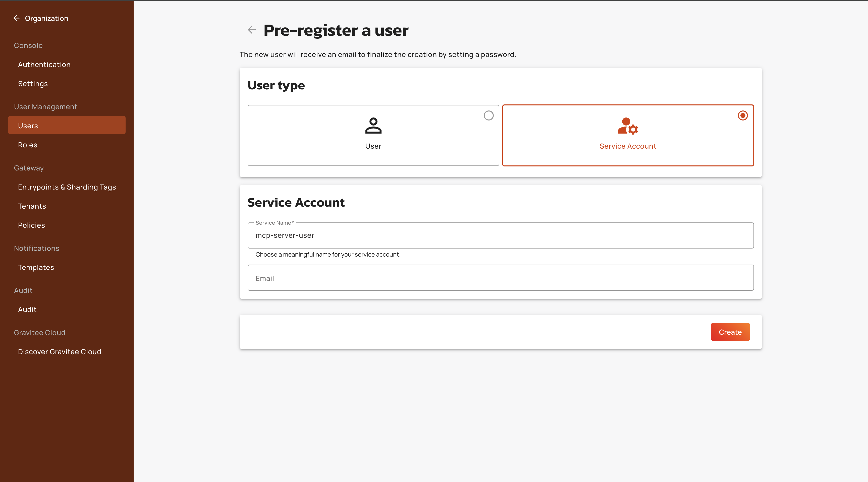This screenshot has height=482, width=868.
Task: Select the Service Account radio button
Action: coord(742,115)
